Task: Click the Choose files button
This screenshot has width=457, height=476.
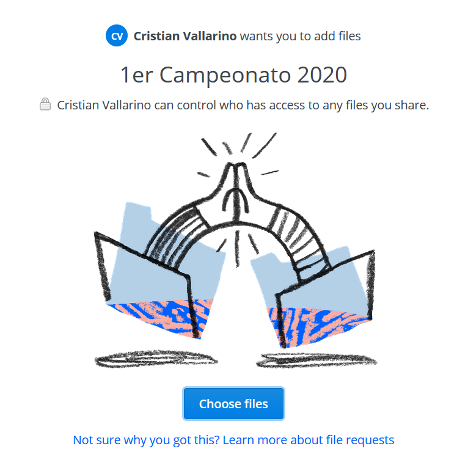Action: click(233, 403)
